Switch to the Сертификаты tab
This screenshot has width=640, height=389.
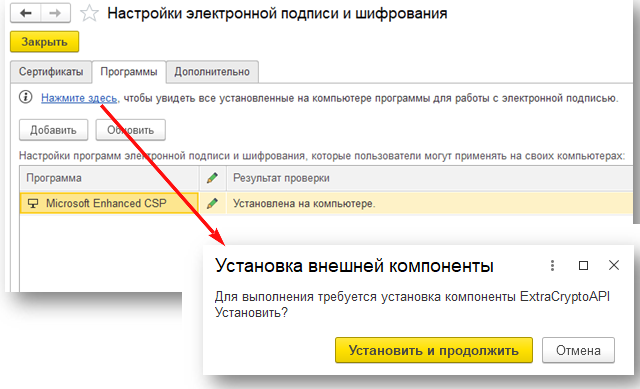51,72
